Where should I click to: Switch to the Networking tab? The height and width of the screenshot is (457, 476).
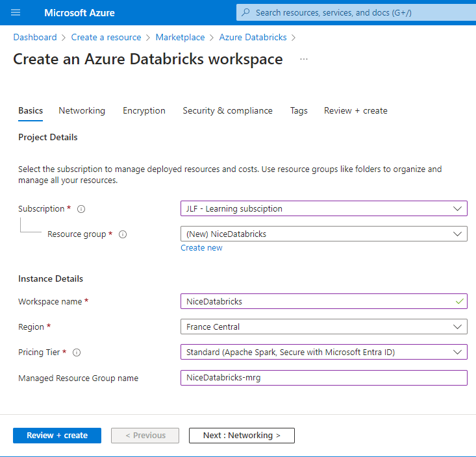82,111
